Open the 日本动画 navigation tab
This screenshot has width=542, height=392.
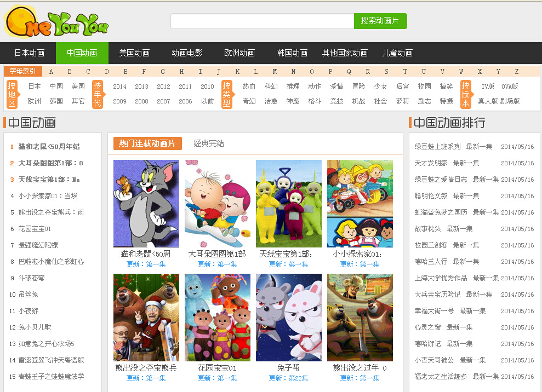tap(30, 53)
